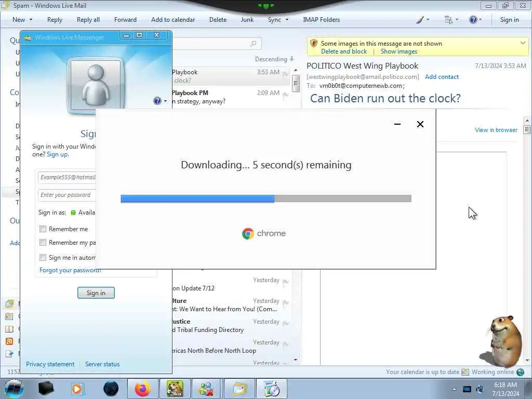Click the search magnifier icon in message list
The image size is (532, 399).
(x=253, y=44)
